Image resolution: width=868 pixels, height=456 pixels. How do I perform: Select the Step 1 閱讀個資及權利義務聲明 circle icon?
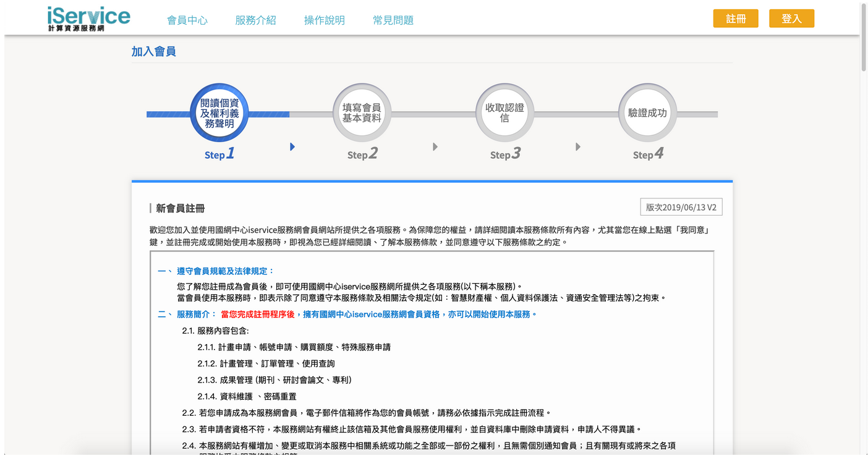click(219, 113)
